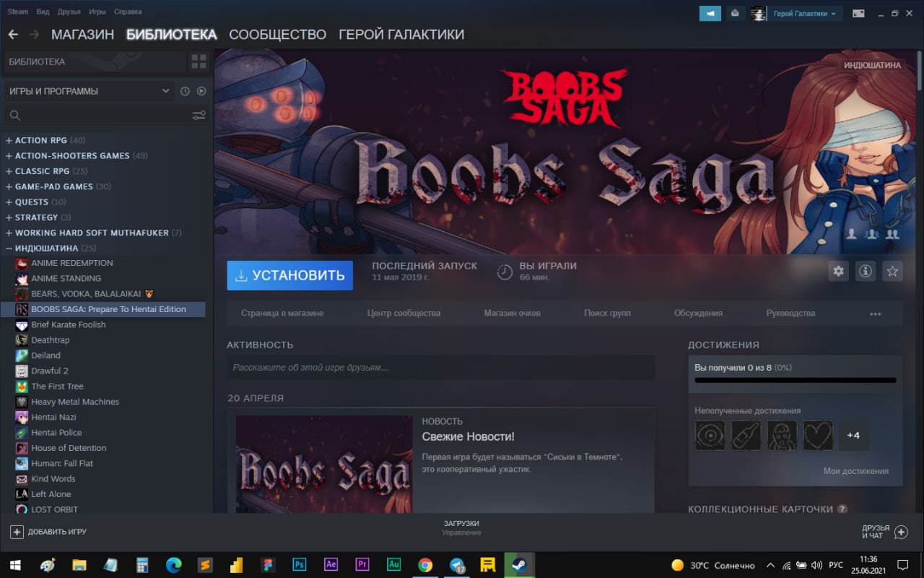Click the ИНДЮШАТИНА collection tag on banner

click(873, 65)
